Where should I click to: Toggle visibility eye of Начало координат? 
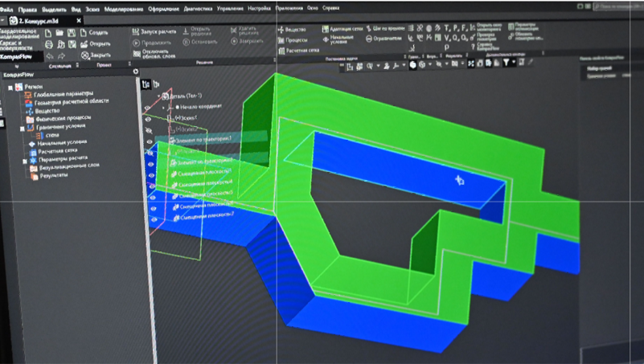[x=147, y=106]
